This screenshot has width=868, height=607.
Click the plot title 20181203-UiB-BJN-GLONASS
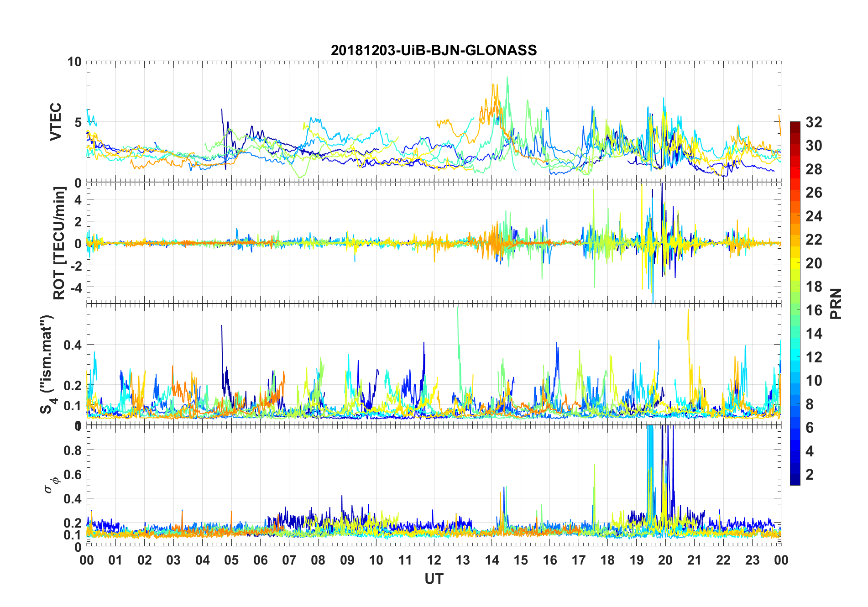tap(434, 50)
